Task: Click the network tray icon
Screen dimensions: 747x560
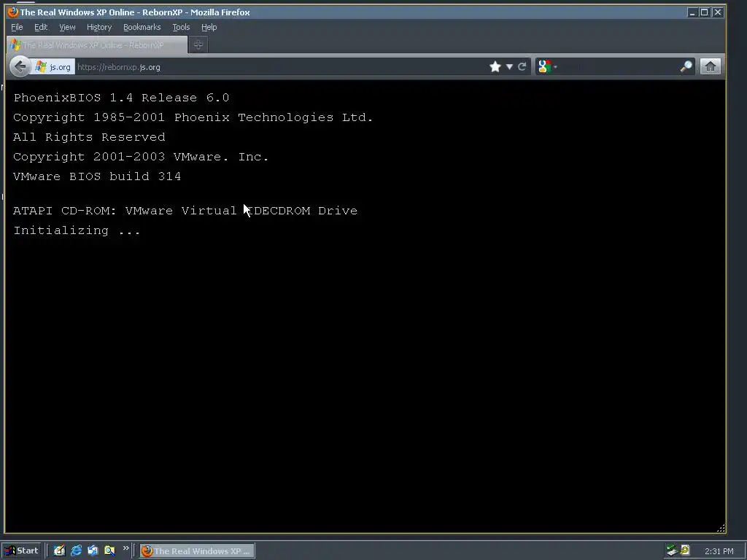Action: 672,551
